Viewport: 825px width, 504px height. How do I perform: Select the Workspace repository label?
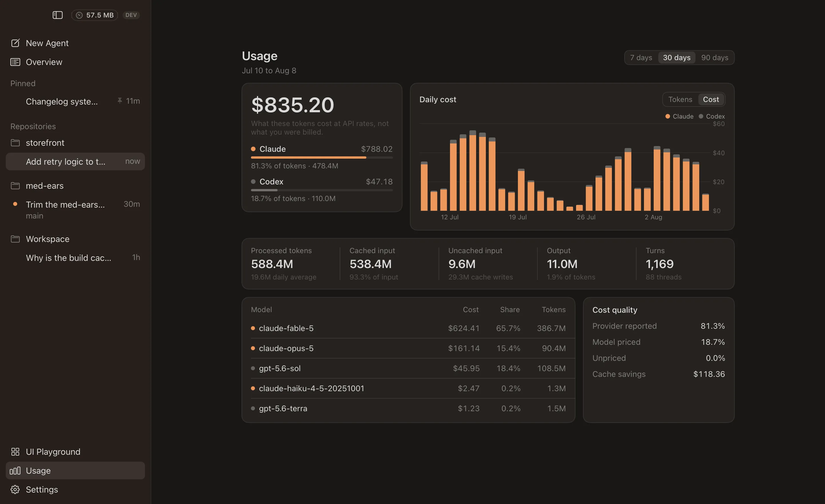[48, 239]
